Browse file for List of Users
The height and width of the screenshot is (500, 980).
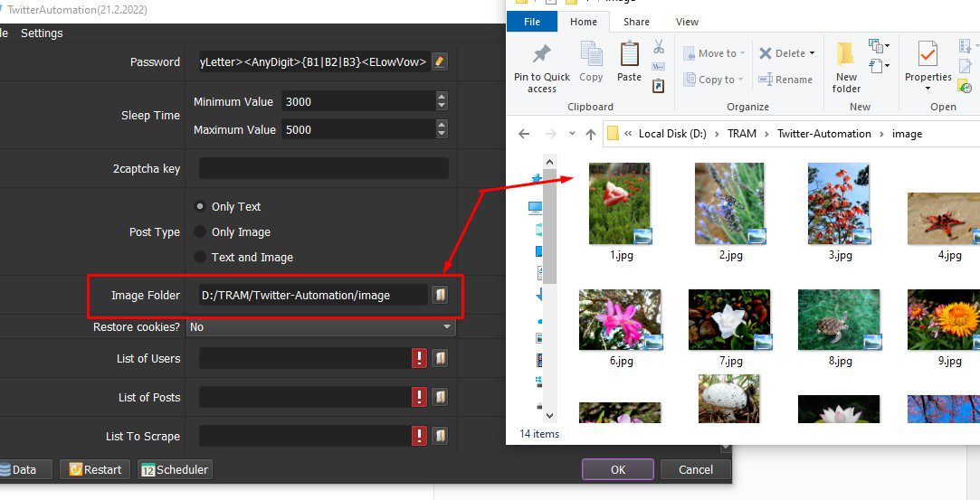[x=440, y=358]
